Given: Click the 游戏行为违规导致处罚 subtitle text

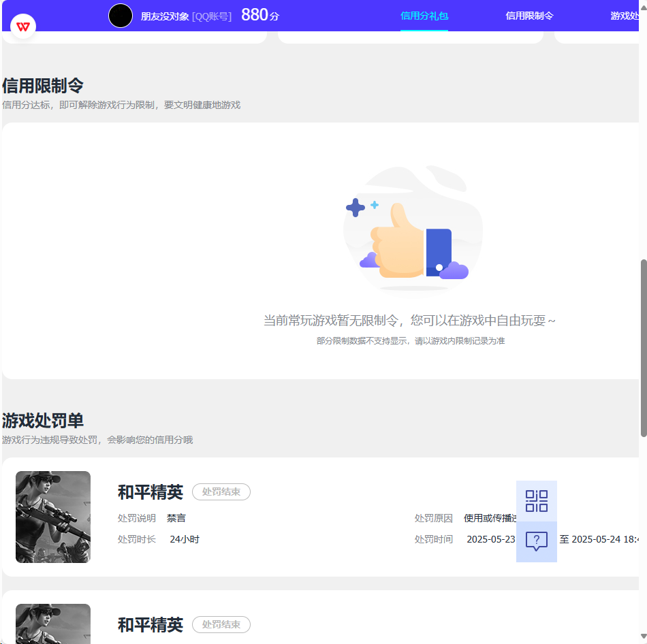Looking at the screenshot, I should (97, 440).
